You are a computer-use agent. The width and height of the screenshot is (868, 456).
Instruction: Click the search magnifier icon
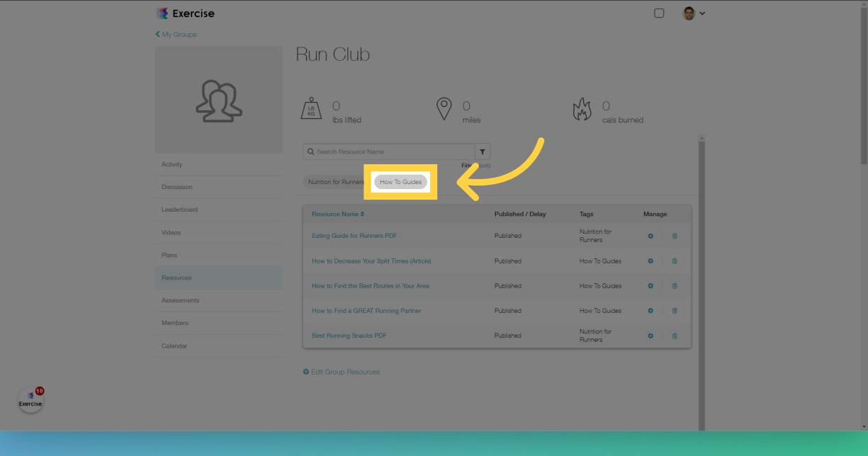tap(310, 152)
